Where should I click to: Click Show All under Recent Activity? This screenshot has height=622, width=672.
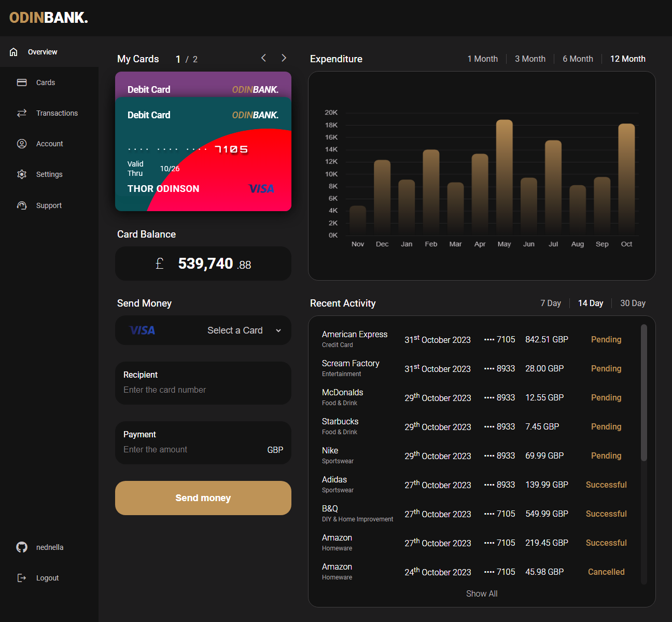coord(482,593)
